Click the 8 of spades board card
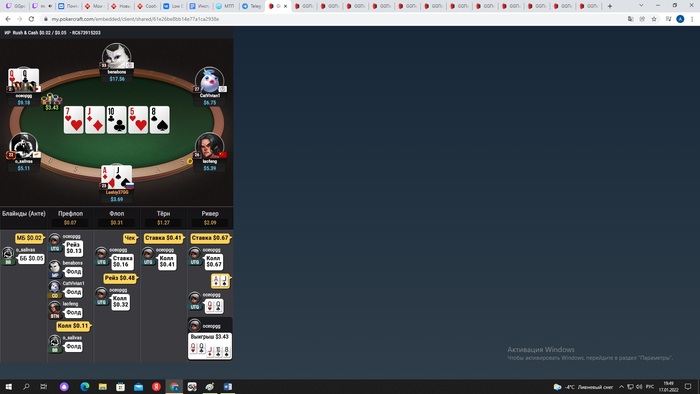The width and height of the screenshot is (700, 394). pyautogui.click(x=159, y=120)
